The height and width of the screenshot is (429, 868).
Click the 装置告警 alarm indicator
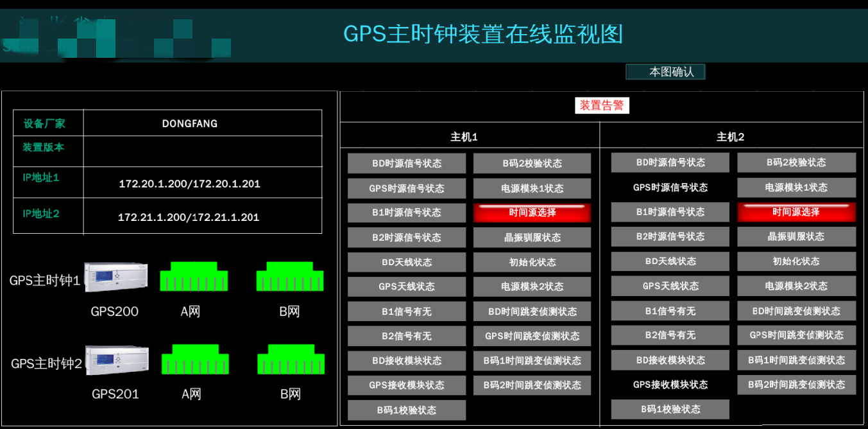[602, 105]
